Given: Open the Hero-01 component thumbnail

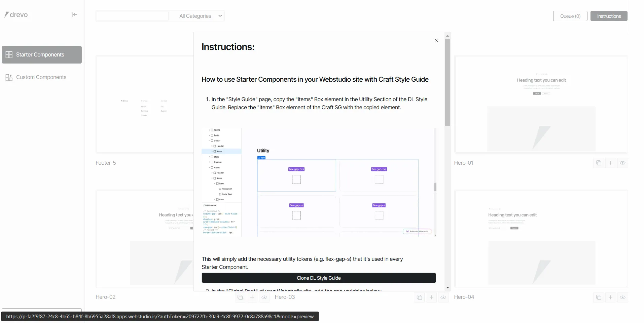Looking at the screenshot, I should 541,105.
